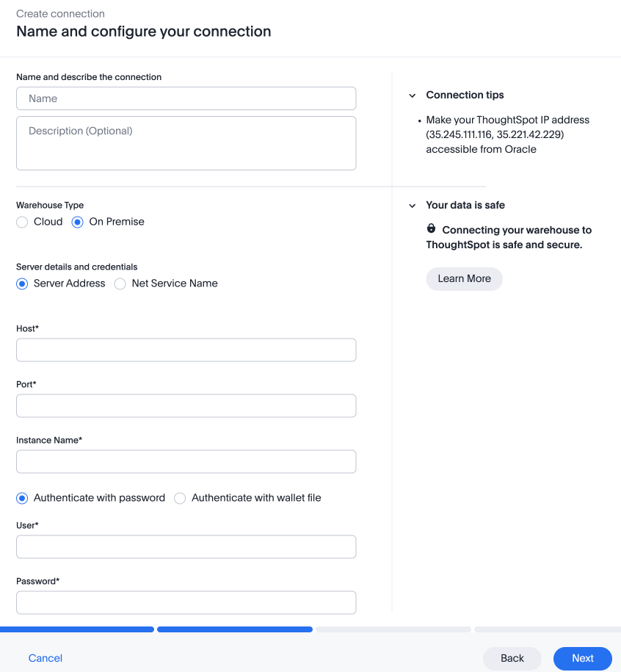This screenshot has height=672, width=621.
Task: Click the lock icon beside safe message
Action: pyautogui.click(x=431, y=228)
